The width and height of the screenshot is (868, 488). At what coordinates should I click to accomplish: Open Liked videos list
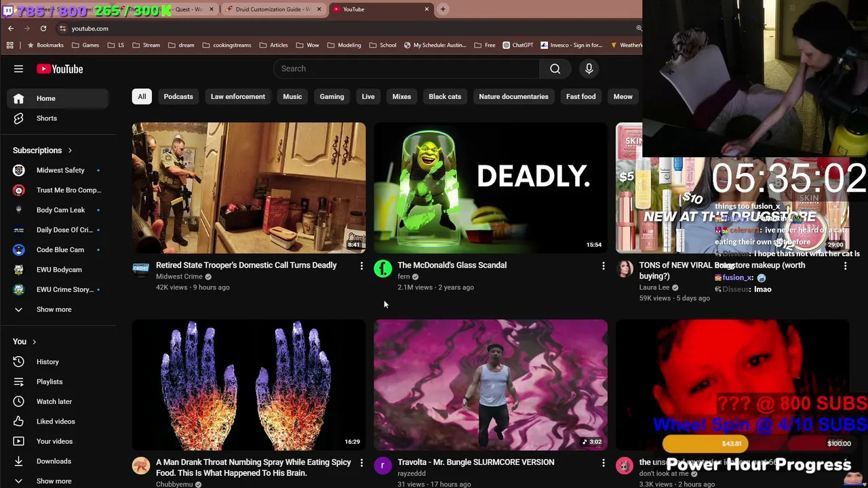(x=58, y=422)
